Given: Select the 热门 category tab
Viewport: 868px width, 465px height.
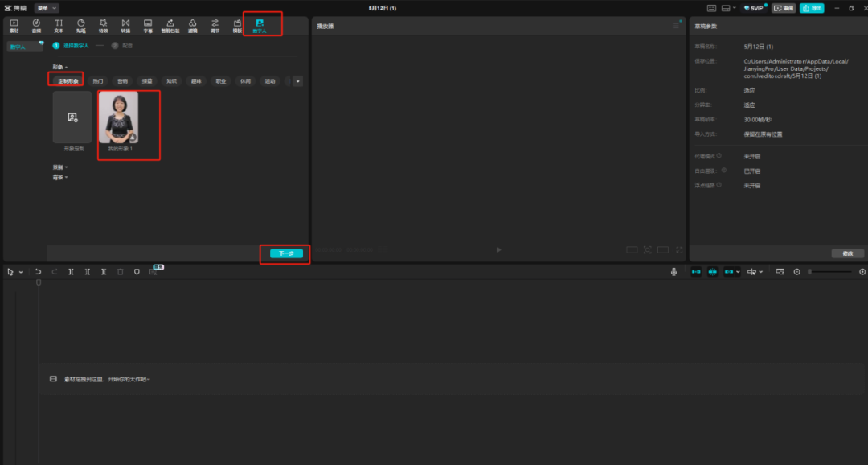Looking at the screenshot, I should pyautogui.click(x=98, y=81).
